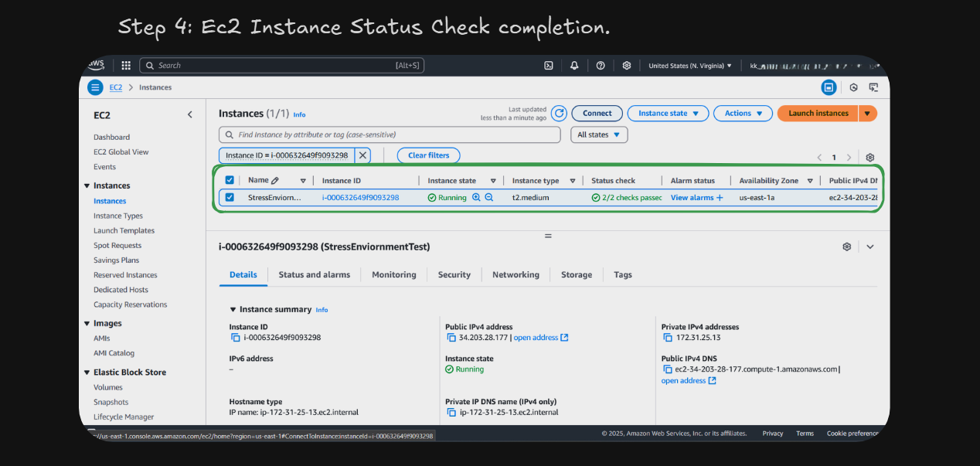Remove the Instance ID filter token

coord(362,155)
